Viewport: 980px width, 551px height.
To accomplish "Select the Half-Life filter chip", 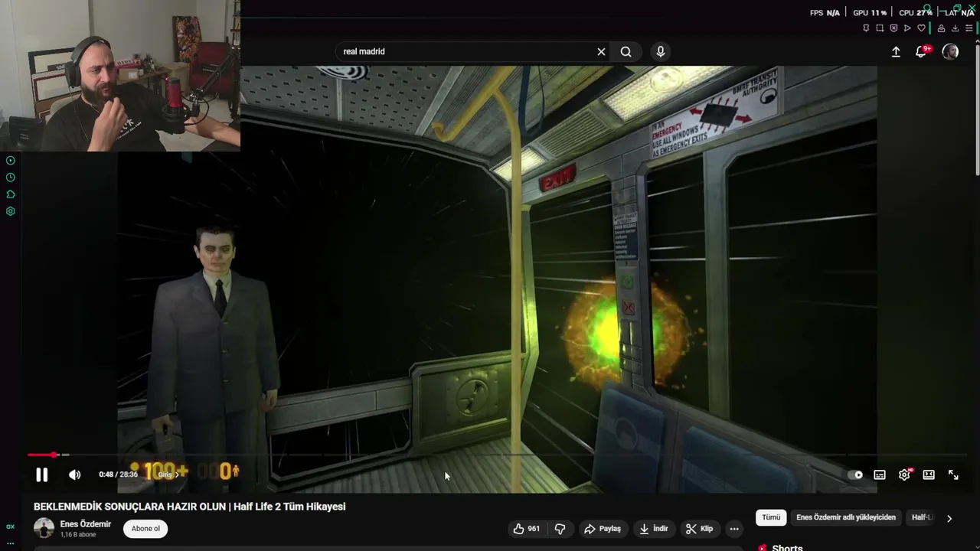I will [x=922, y=517].
